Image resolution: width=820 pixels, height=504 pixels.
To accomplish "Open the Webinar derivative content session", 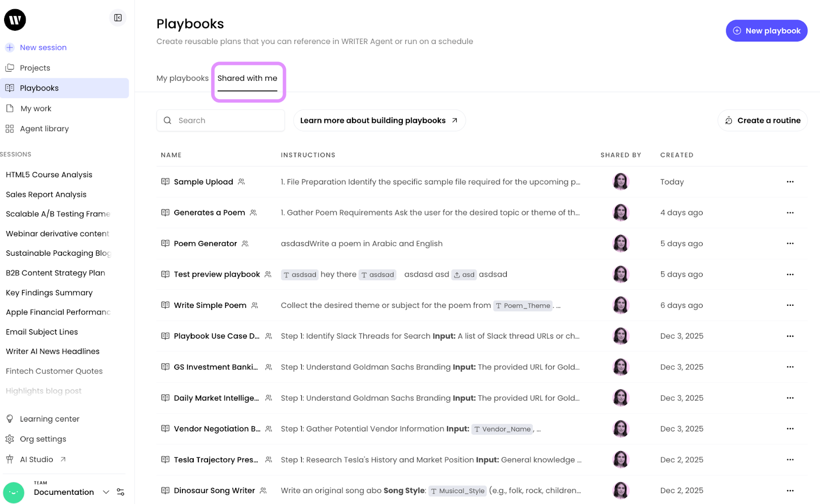I will tap(57, 234).
